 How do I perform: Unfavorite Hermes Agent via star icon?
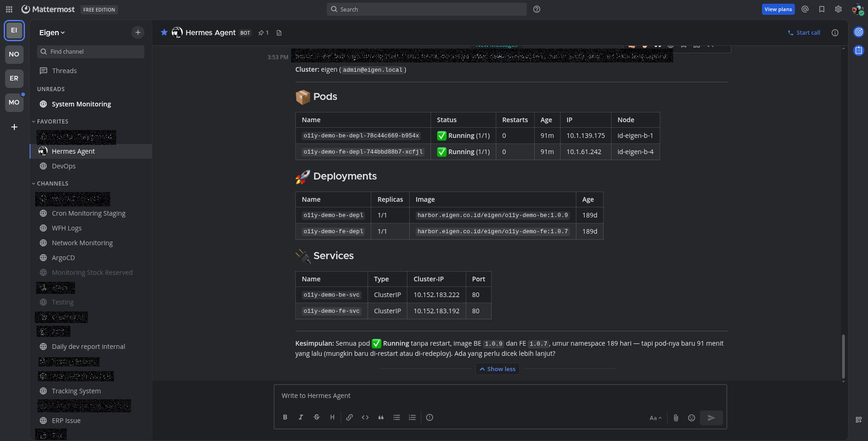(x=164, y=32)
